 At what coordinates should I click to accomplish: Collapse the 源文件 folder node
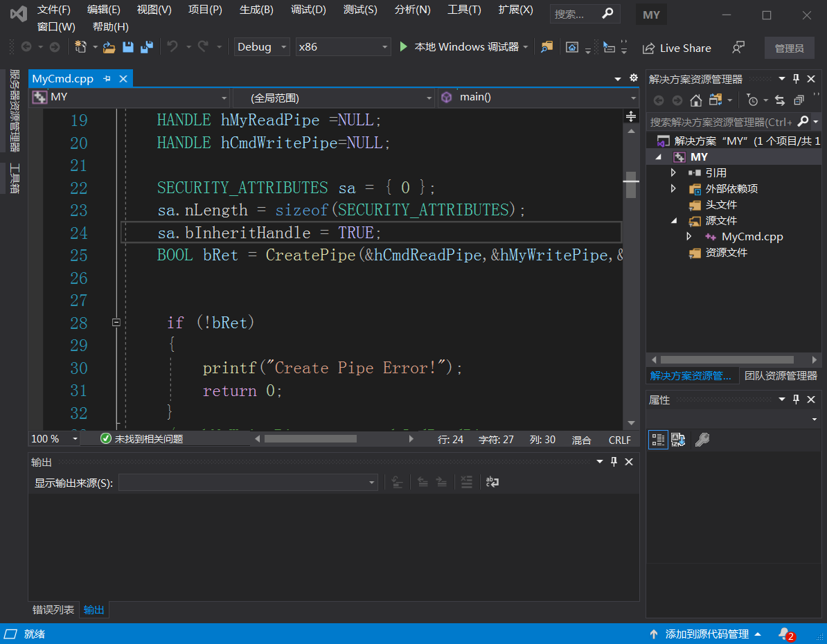(x=673, y=221)
